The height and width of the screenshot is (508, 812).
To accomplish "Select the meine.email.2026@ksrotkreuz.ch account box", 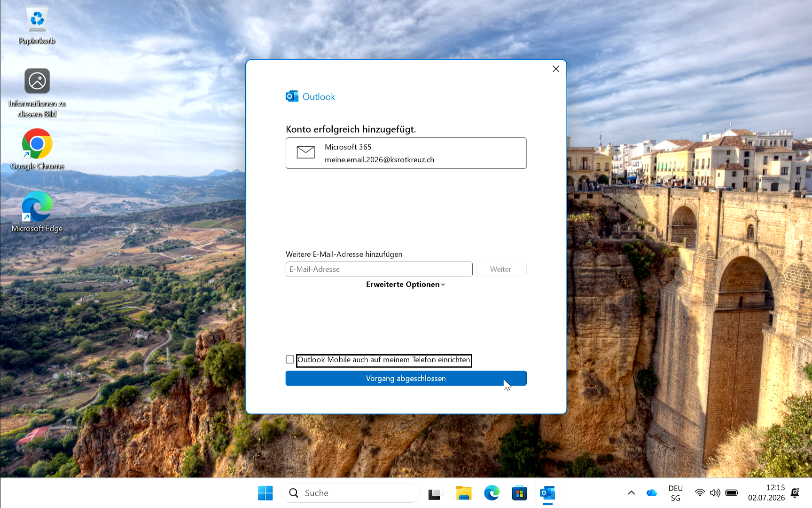I will [x=406, y=153].
